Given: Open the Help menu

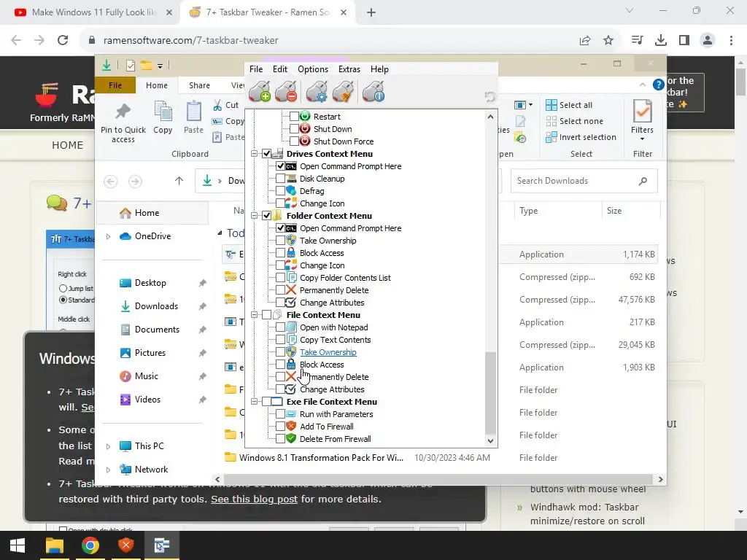Looking at the screenshot, I should tap(379, 69).
